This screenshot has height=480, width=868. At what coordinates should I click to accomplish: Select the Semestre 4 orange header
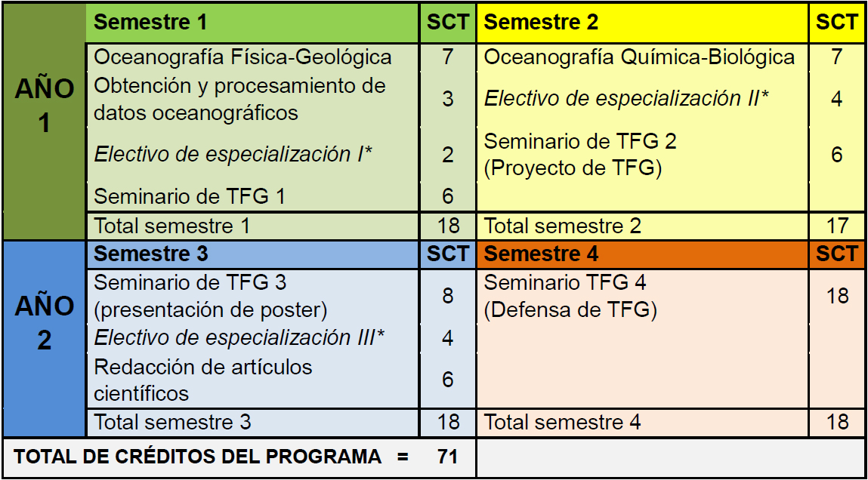(541, 254)
